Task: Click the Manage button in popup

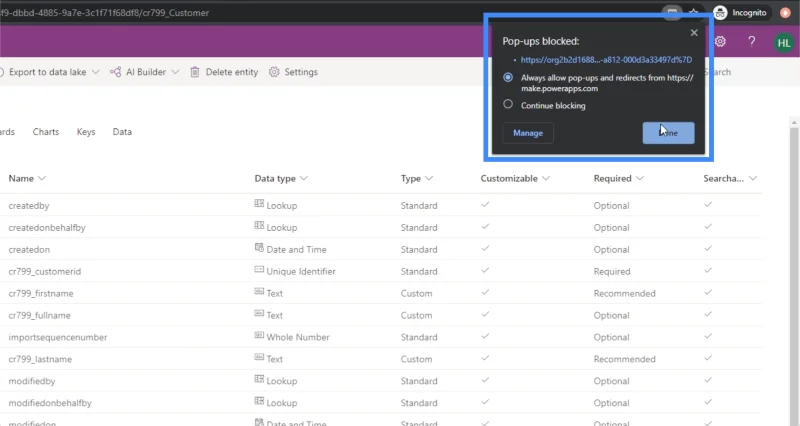Action: pos(528,133)
